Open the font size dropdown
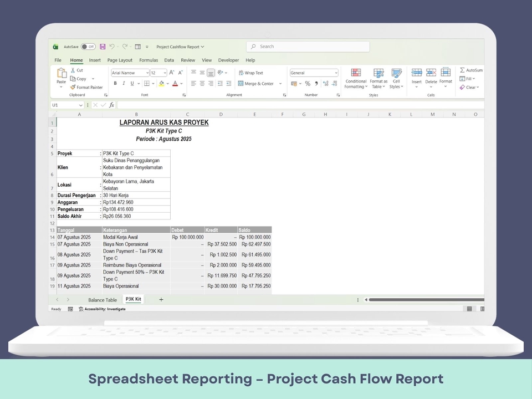Screen dimensions: 532x399 click(x=165, y=73)
